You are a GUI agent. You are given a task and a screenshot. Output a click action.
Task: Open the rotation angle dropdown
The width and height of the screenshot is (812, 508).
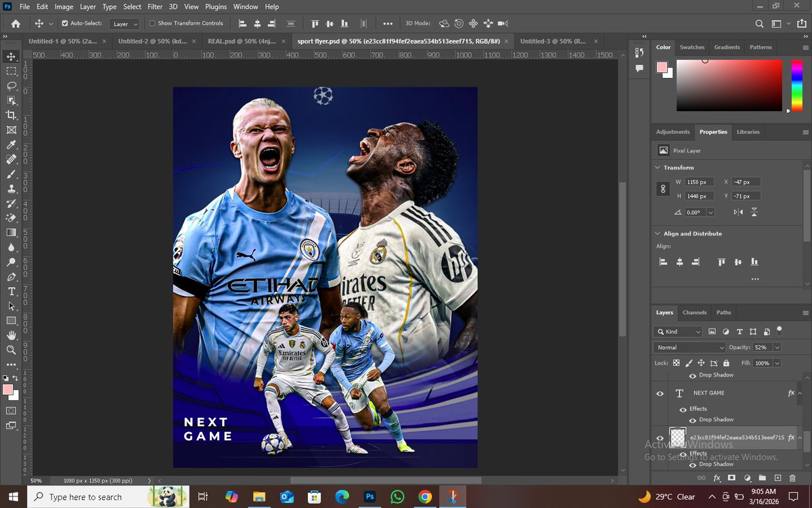click(710, 212)
